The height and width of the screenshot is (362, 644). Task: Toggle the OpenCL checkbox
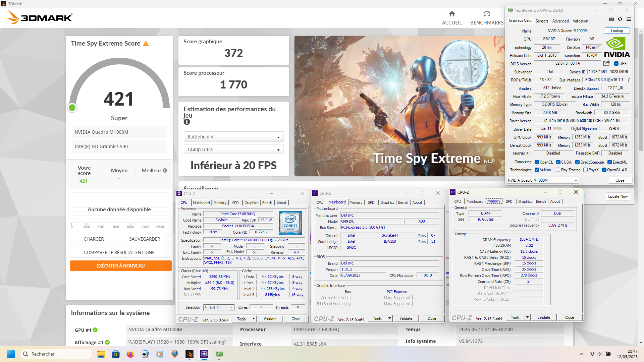tap(537, 162)
